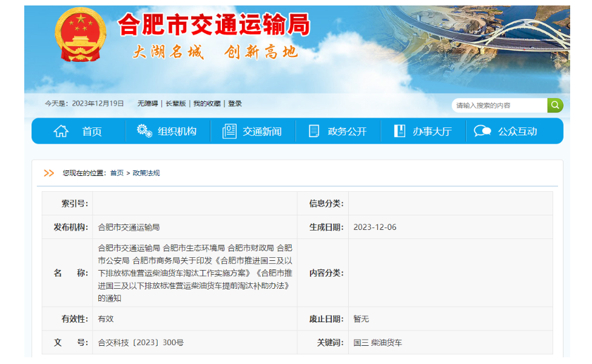
Task: Click the orange double-arrow breadcrumb icon
Action: pyautogui.click(x=49, y=173)
